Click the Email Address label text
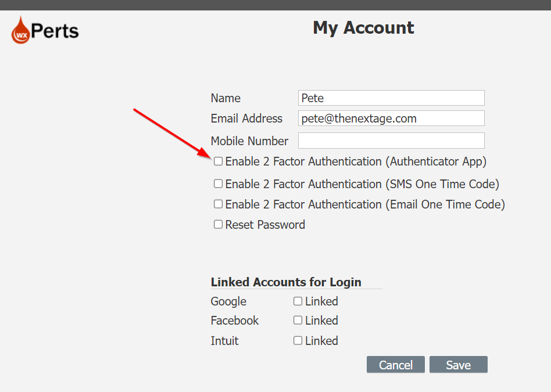 coord(246,118)
